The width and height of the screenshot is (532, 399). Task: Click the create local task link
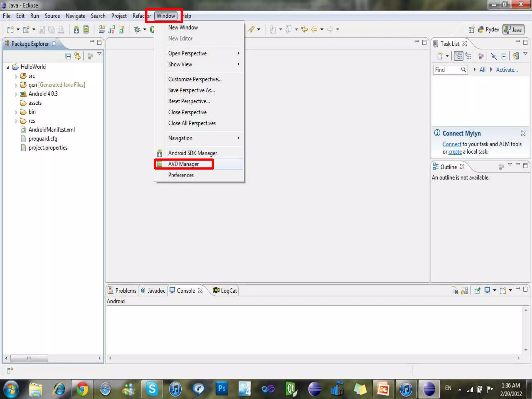455,152
